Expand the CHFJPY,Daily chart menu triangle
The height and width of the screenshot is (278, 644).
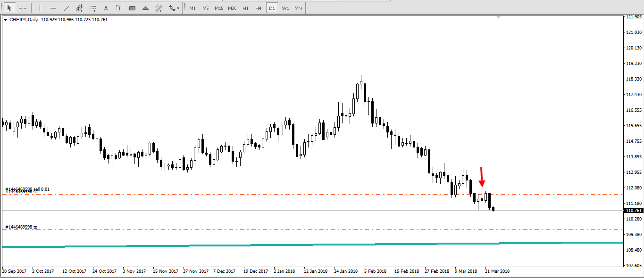point(5,20)
